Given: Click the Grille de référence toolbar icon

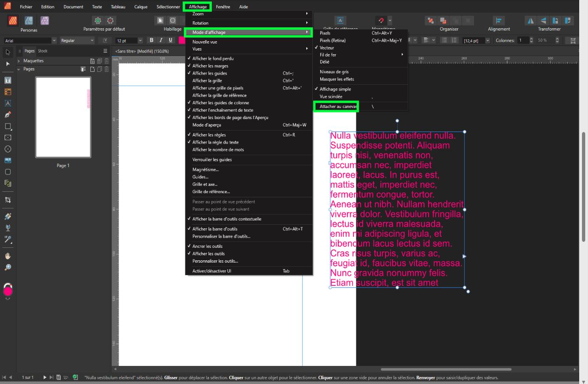Looking at the screenshot, I should 341,20.
